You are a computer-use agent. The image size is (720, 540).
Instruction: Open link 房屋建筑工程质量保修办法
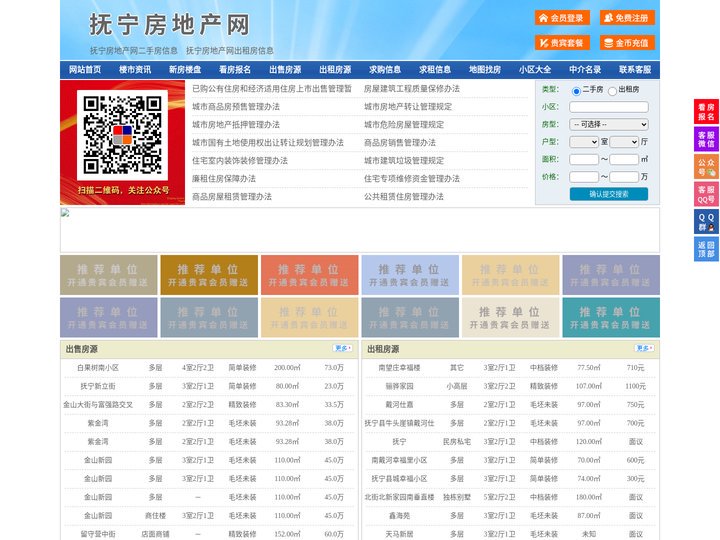pyautogui.click(x=412, y=89)
